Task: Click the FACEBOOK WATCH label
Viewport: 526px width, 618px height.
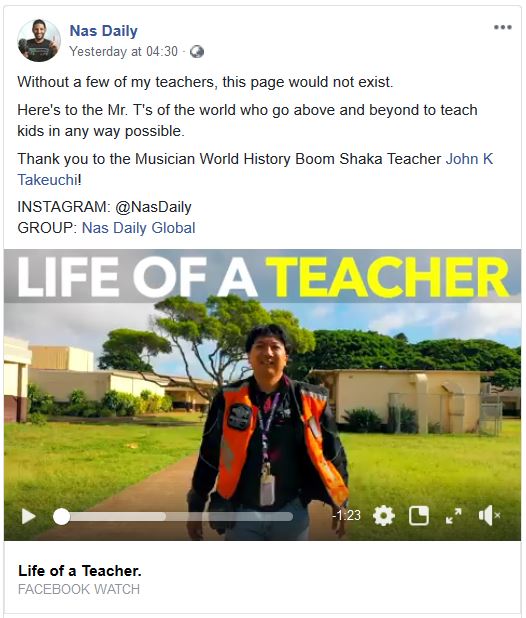Action: pos(79,589)
